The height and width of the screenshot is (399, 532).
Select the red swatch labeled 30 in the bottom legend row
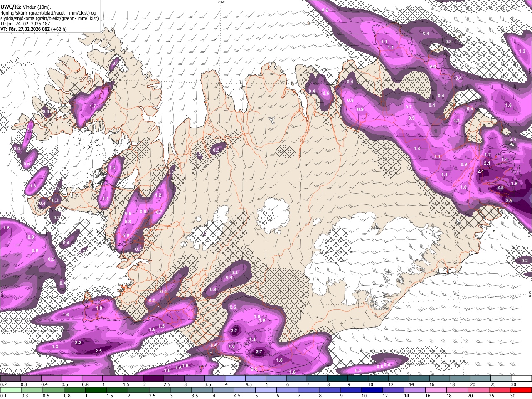click(x=521, y=390)
